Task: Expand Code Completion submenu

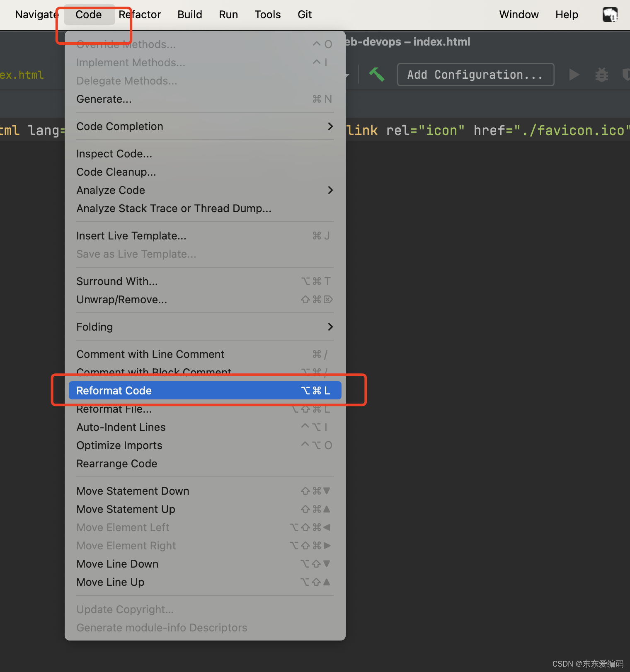Action: [205, 126]
